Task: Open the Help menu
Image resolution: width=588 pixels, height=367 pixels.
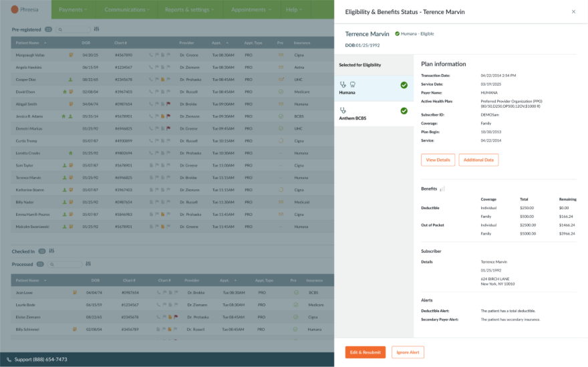Action: tap(294, 9)
